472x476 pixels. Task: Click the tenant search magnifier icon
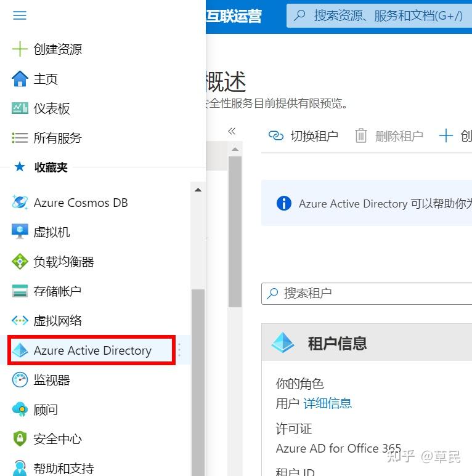tap(272, 293)
